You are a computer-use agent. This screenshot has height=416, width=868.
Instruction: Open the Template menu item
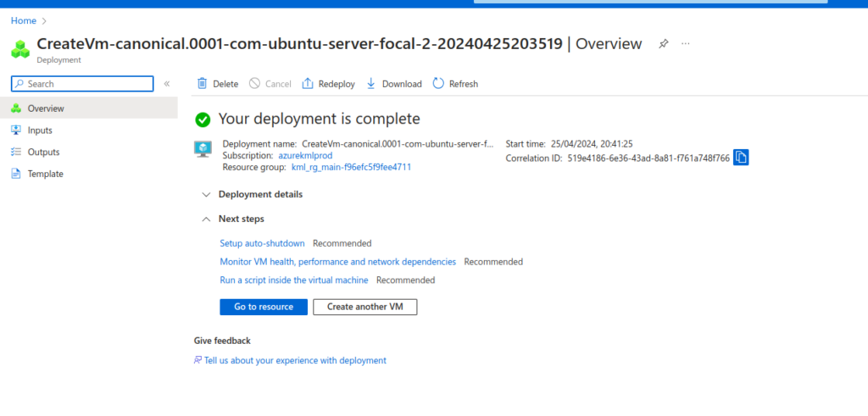click(45, 174)
